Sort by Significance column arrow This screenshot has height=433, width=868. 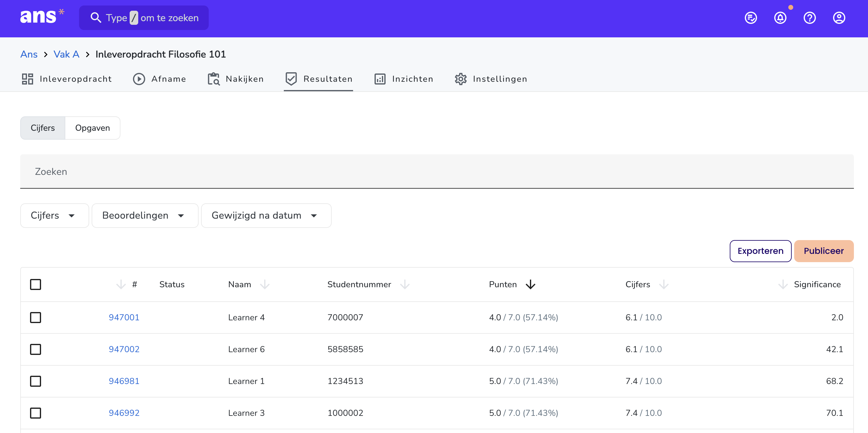[783, 284]
